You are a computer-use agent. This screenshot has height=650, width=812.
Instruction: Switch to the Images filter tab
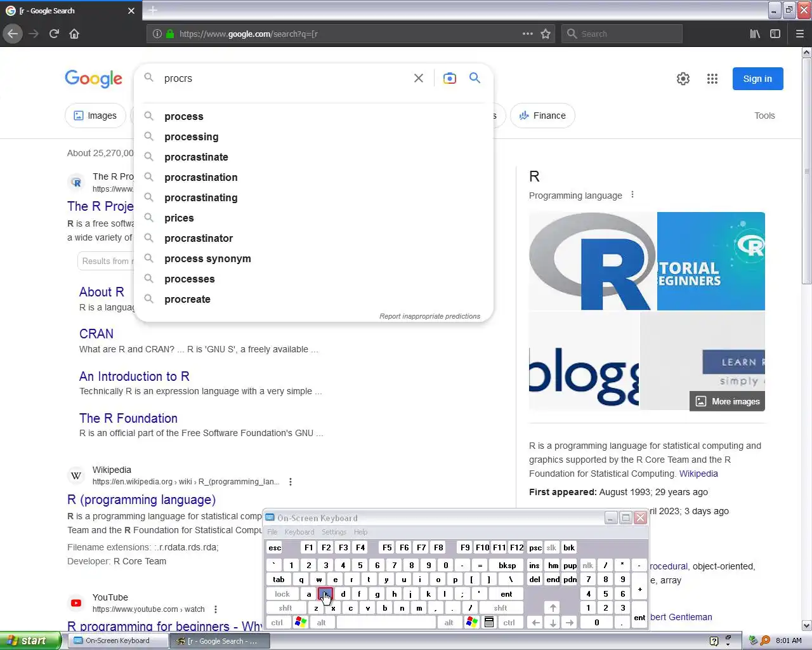[96, 116]
